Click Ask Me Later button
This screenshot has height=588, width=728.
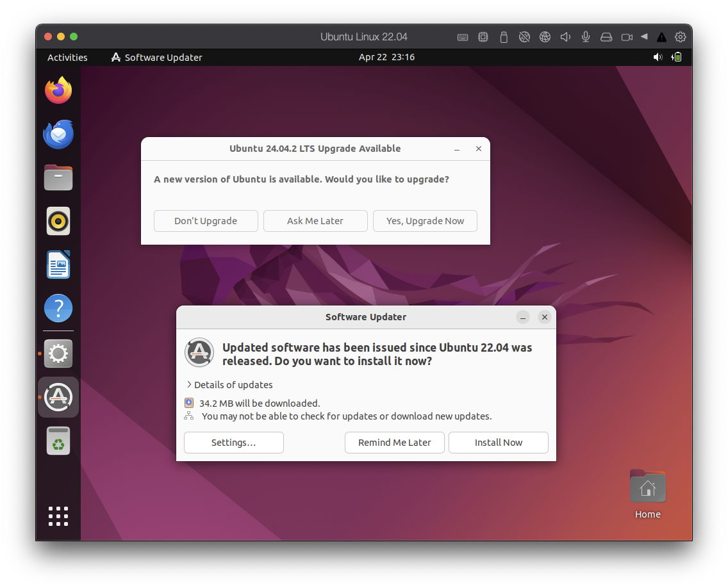click(x=315, y=221)
